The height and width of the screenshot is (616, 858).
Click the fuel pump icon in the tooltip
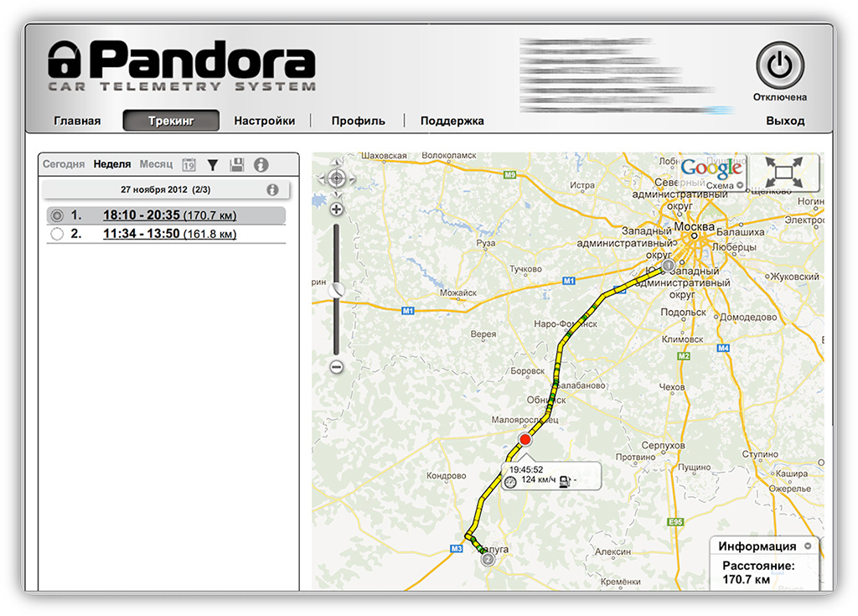566,481
